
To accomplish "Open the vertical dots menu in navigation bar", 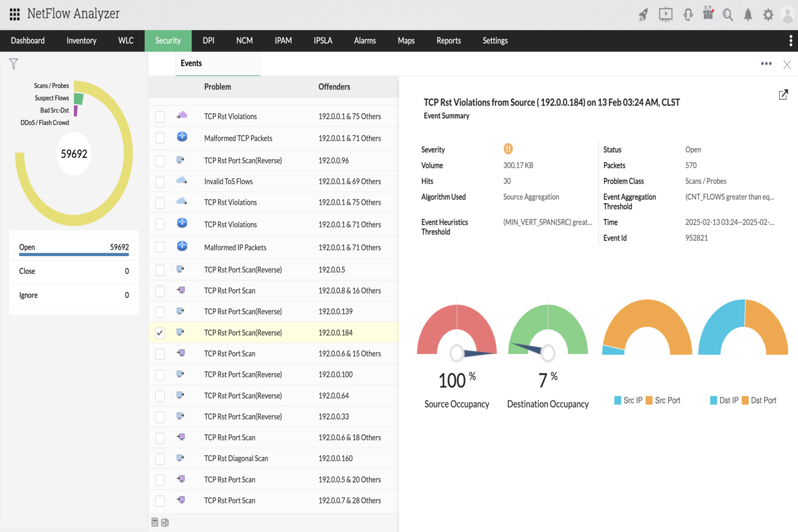I will (x=790, y=40).
